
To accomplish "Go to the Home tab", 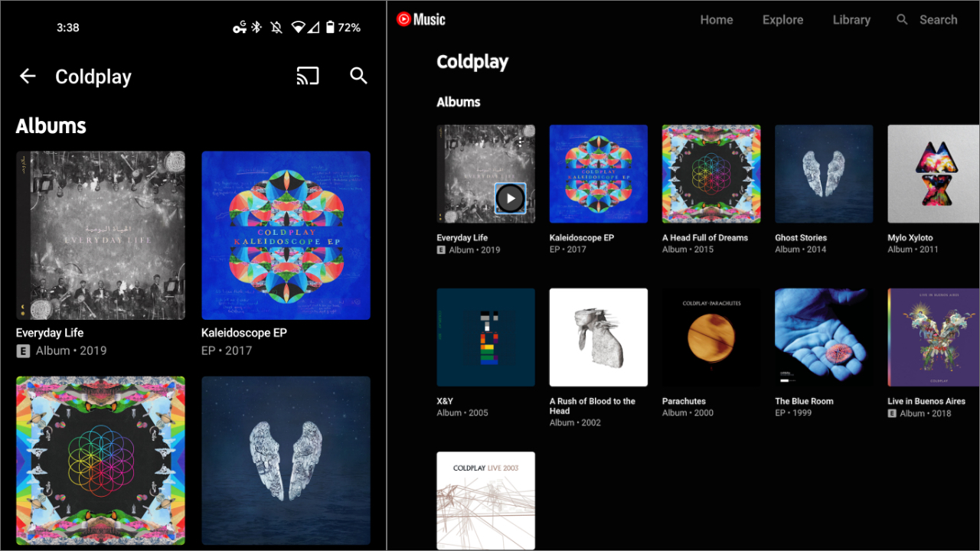I will tap(717, 20).
